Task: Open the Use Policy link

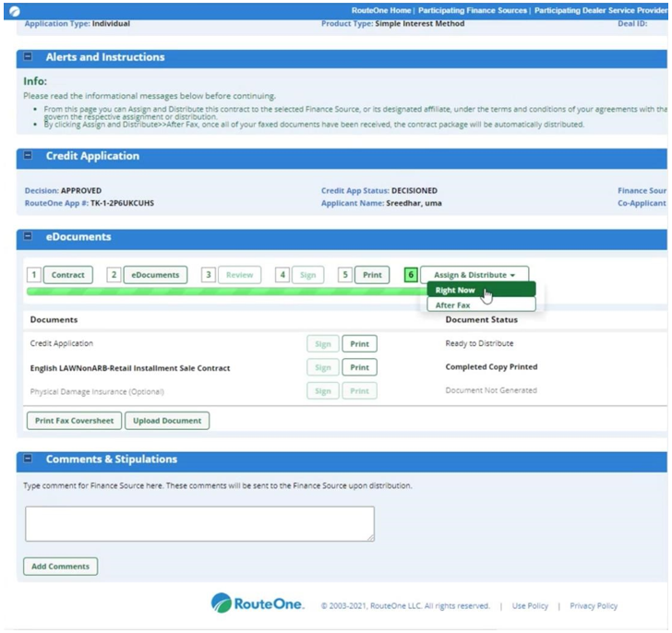Action: (x=530, y=605)
